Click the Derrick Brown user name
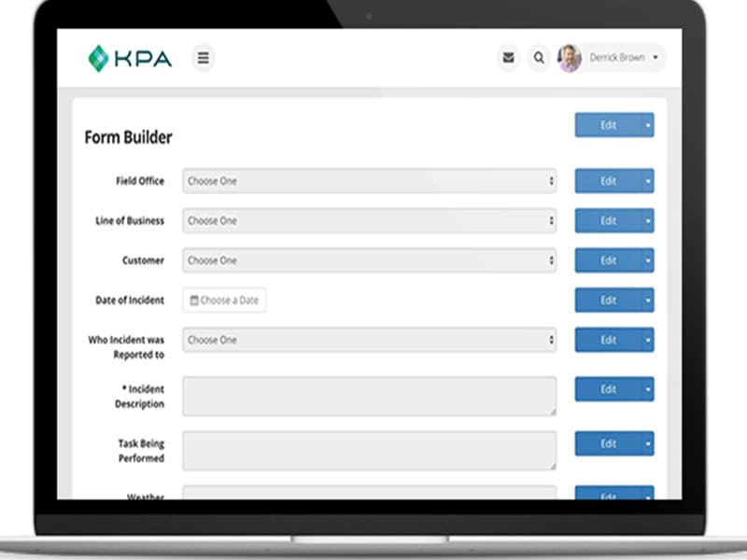This screenshot has width=747, height=560. point(617,57)
